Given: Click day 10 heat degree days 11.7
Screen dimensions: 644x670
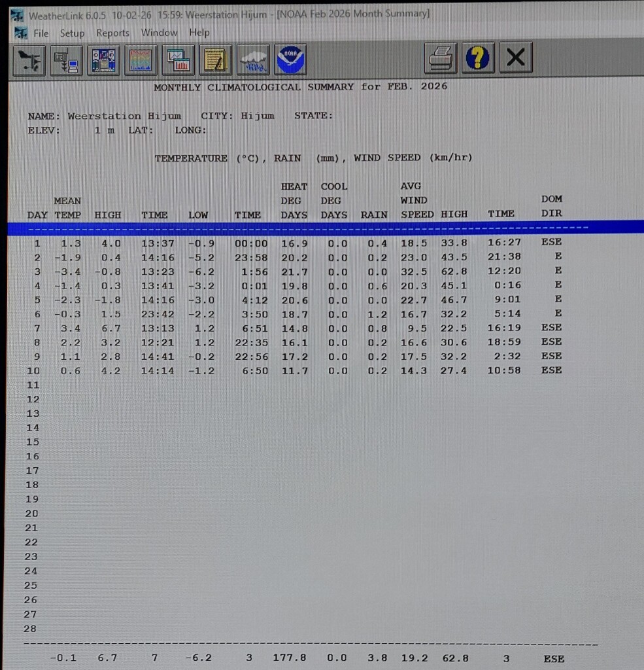Looking at the screenshot, I should tap(295, 371).
